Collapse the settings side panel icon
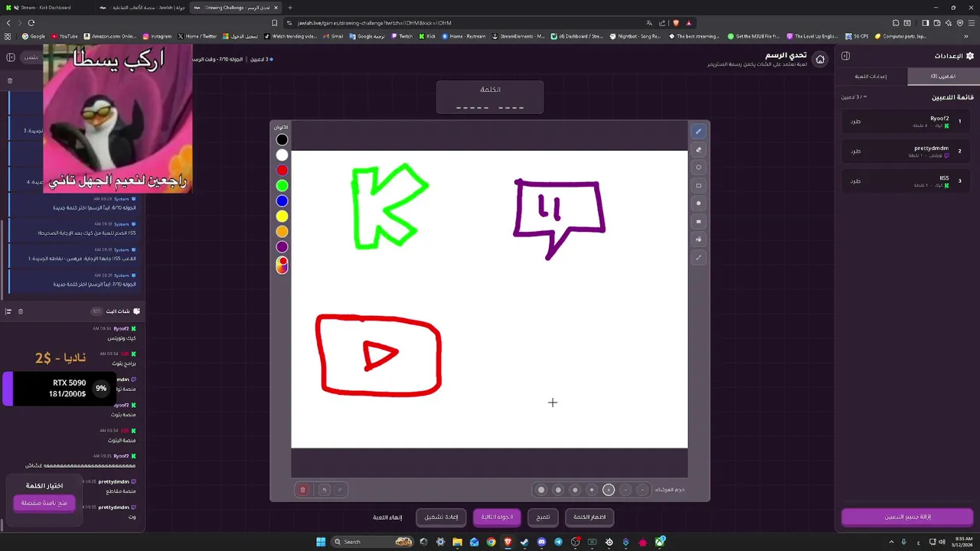The width and height of the screenshot is (980, 551). [846, 56]
